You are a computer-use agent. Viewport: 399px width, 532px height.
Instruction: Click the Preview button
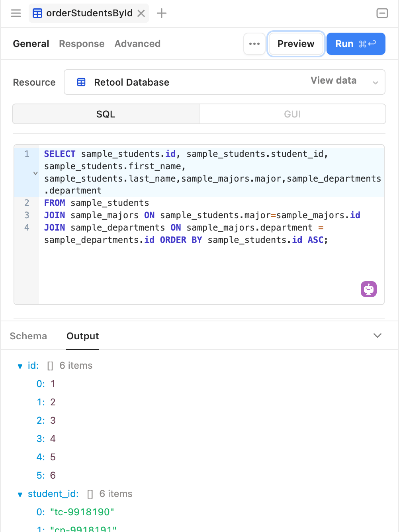(296, 44)
